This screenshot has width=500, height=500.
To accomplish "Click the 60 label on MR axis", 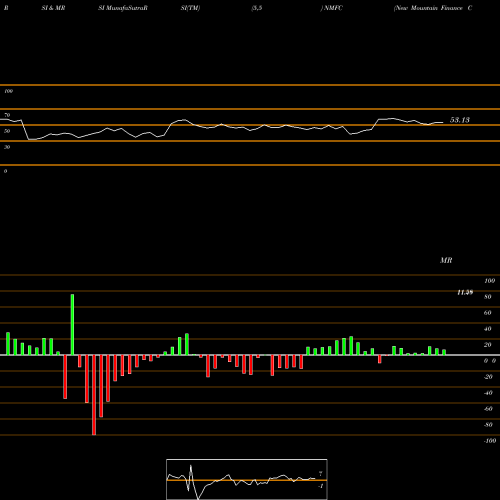I will point(488,313).
